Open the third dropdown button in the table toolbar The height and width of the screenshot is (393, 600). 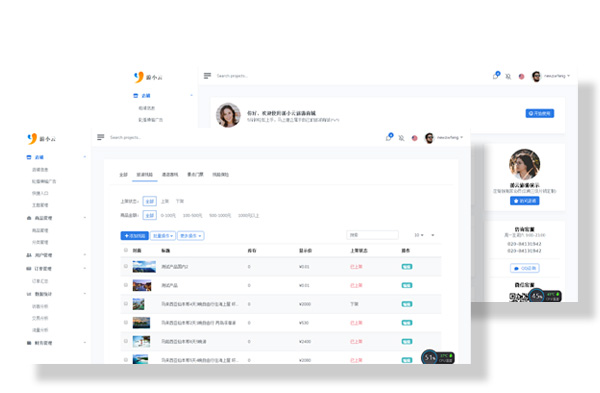[x=191, y=236]
